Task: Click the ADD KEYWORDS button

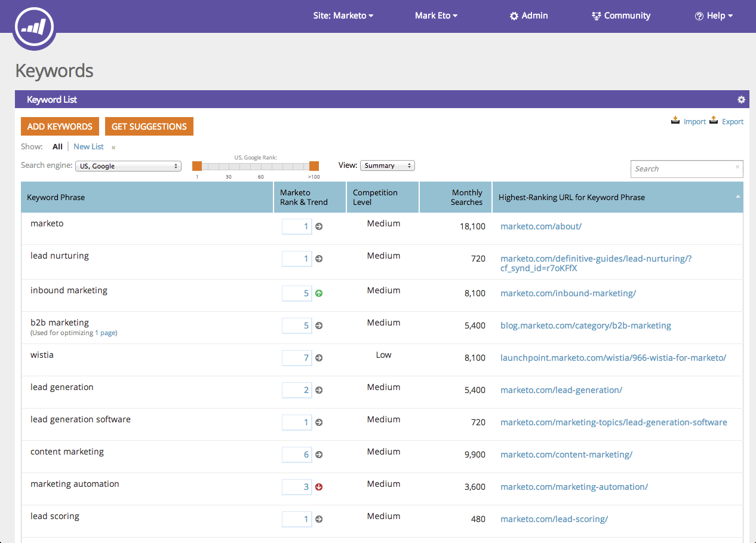Action: 60,127
